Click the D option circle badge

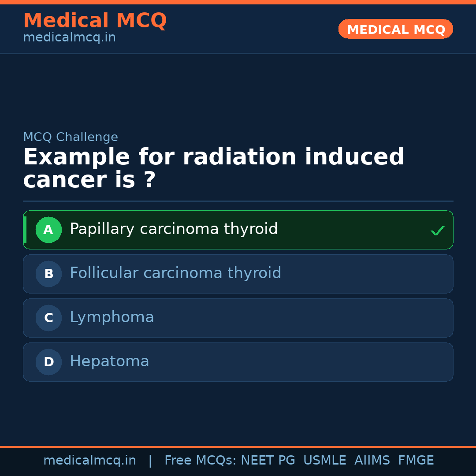click(x=48, y=362)
